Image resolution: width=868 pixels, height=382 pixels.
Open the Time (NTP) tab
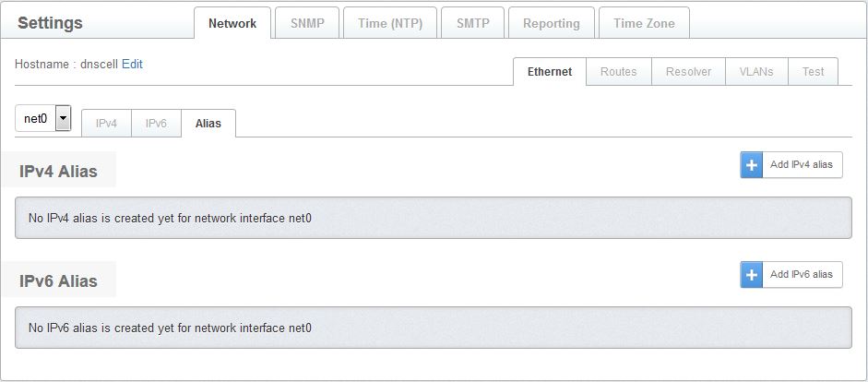coord(390,24)
